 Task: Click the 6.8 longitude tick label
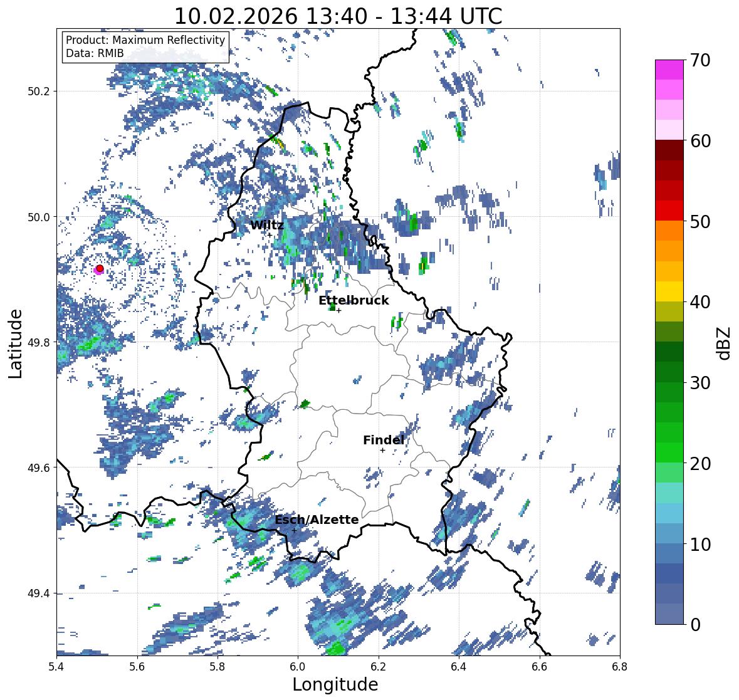click(x=619, y=666)
